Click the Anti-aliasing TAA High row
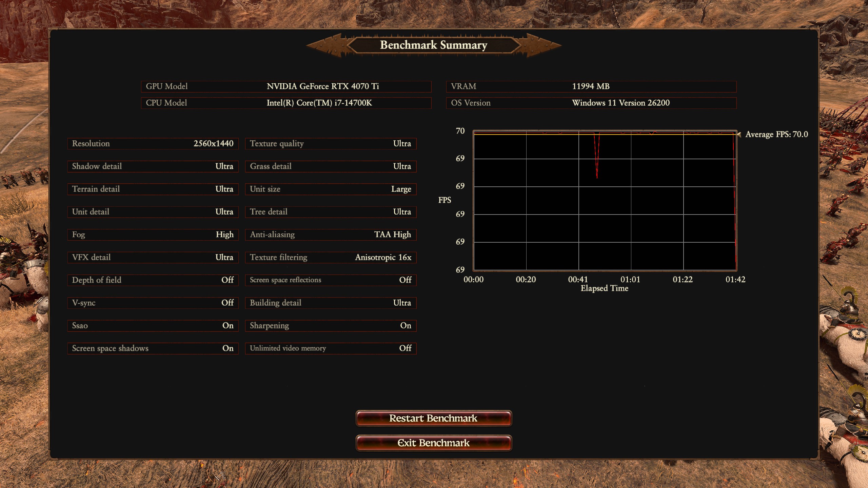The height and width of the screenshot is (488, 868). (x=331, y=235)
